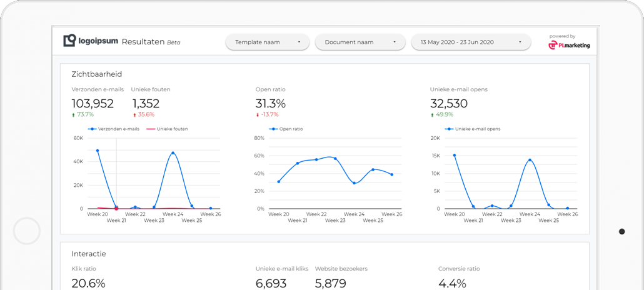Click the 35.6% red change indicator
644x290 pixels.
(143, 114)
